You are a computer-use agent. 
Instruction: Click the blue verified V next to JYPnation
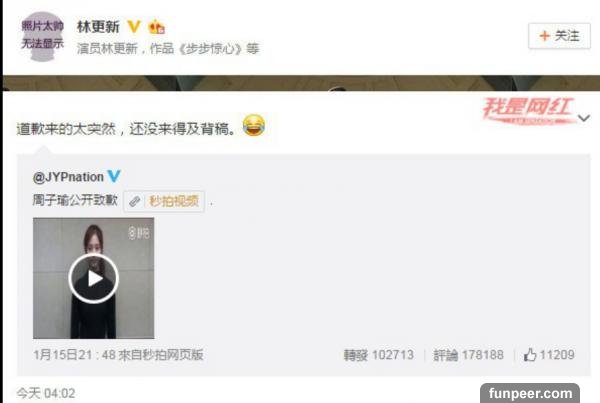pyautogui.click(x=114, y=176)
